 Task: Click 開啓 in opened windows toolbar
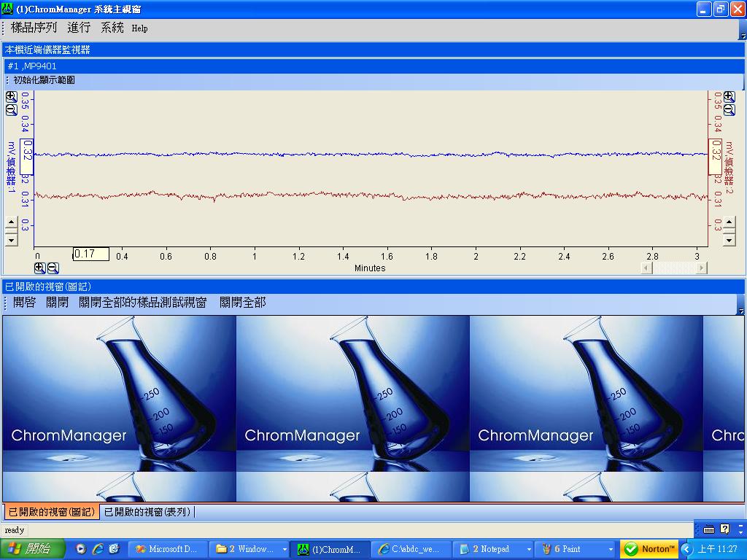click(24, 303)
